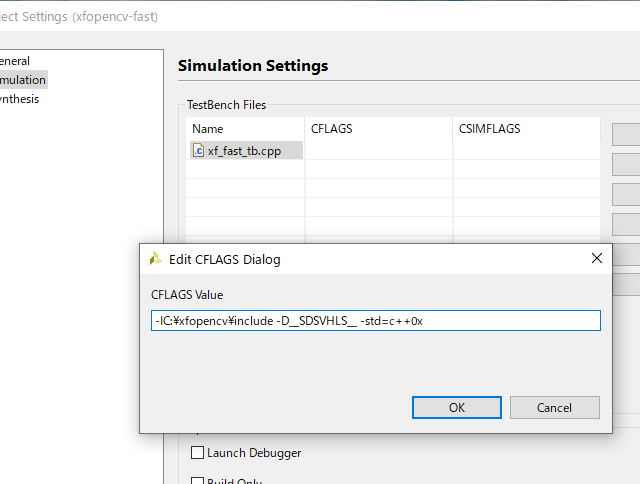Viewport: 640px width, 484px height.
Task: Click the Name column header
Action: point(208,129)
